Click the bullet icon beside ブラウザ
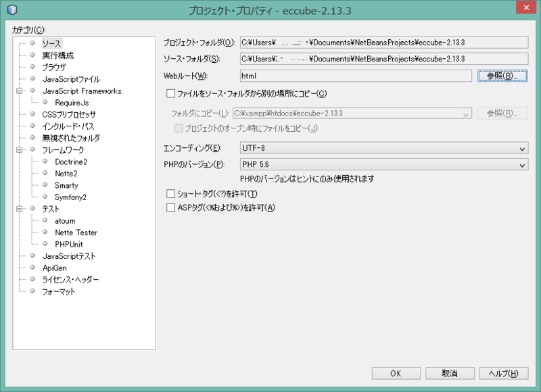This screenshot has width=541, height=392. tap(32, 66)
